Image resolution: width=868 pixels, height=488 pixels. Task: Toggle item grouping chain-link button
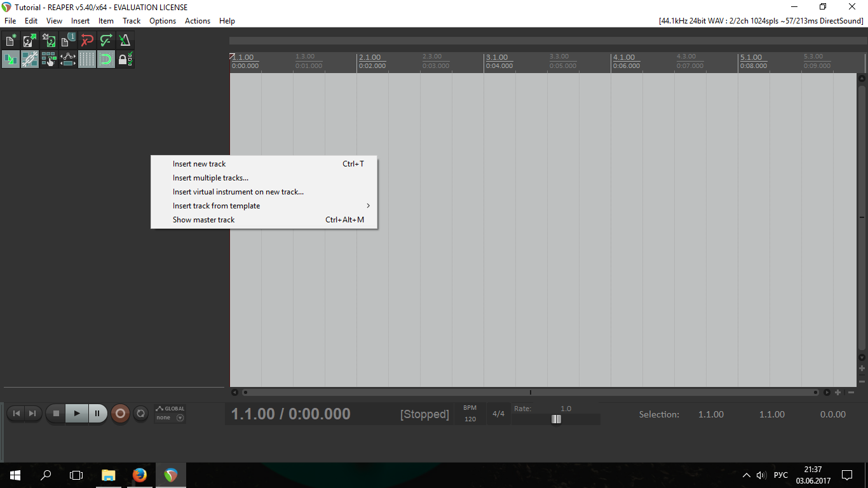(x=30, y=60)
